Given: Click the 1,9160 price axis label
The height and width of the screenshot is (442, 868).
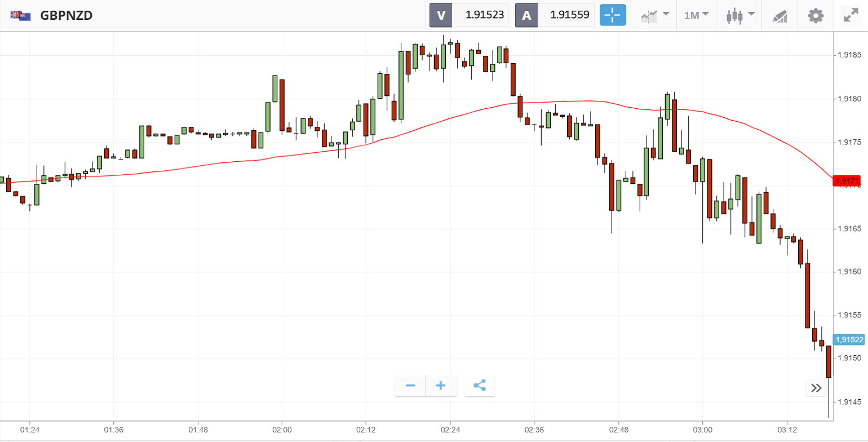Looking at the screenshot, I should [849, 272].
